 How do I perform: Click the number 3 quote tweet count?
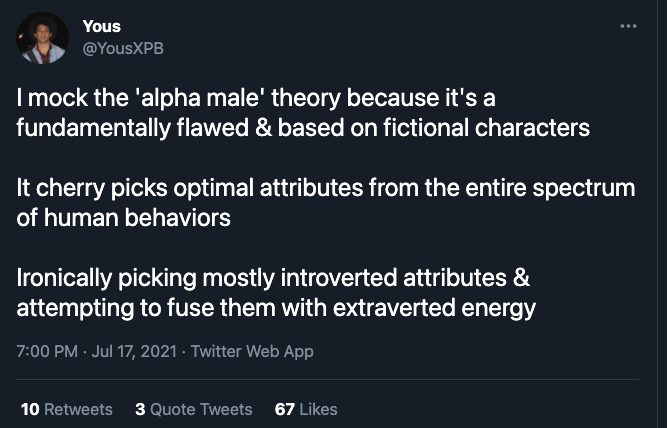click(x=140, y=409)
